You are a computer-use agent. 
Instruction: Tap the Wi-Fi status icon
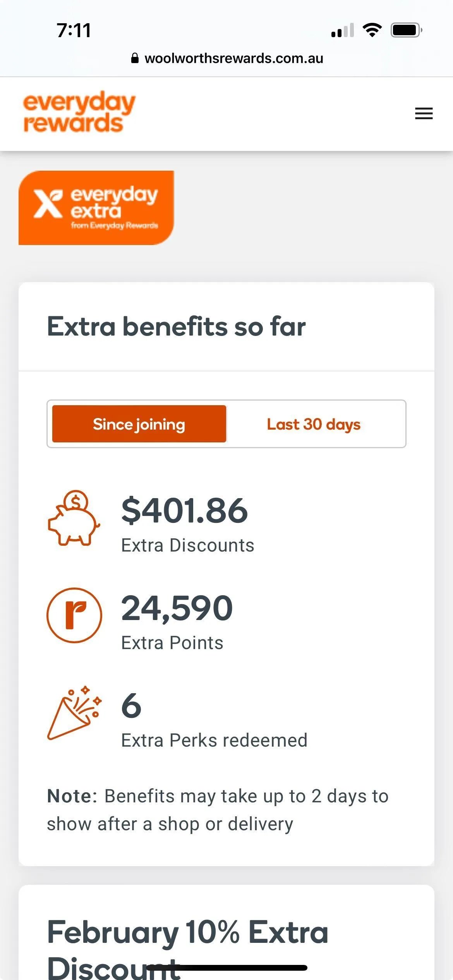(x=372, y=30)
